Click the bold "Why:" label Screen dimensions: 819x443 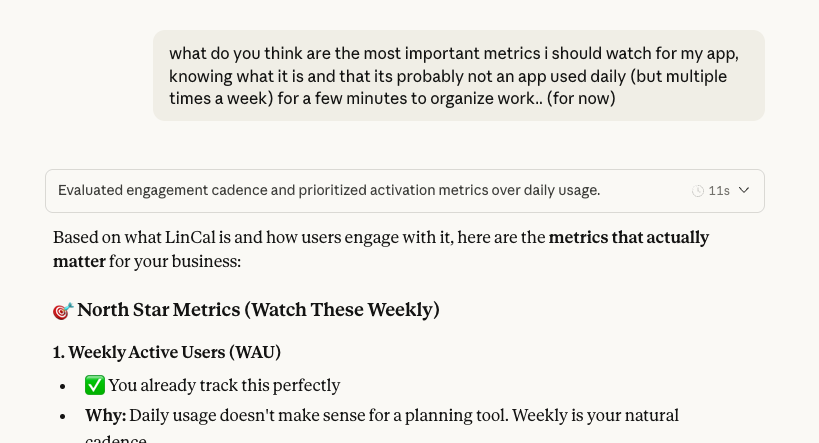click(x=105, y=415)
